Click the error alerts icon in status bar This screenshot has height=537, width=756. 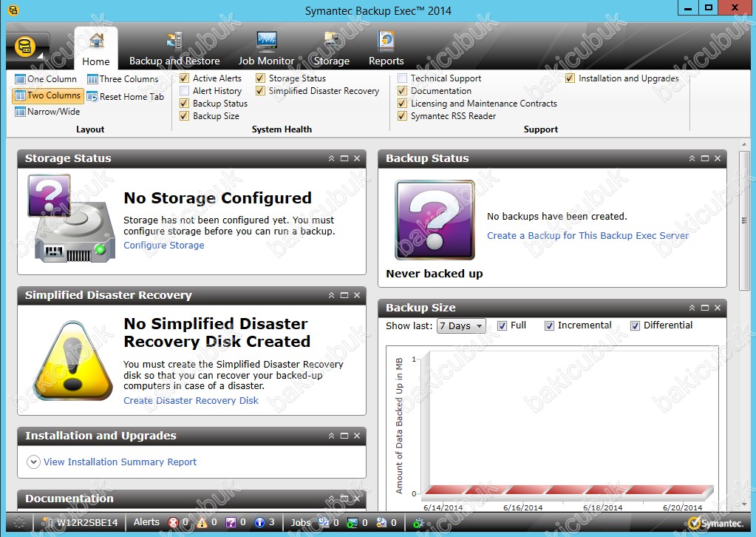point(173,522)
